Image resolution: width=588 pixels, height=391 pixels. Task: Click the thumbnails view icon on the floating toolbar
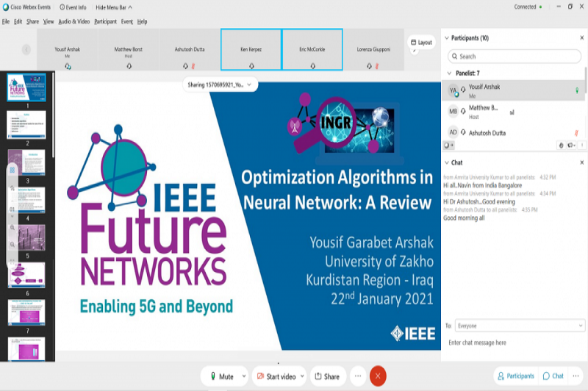pos(12,171)
